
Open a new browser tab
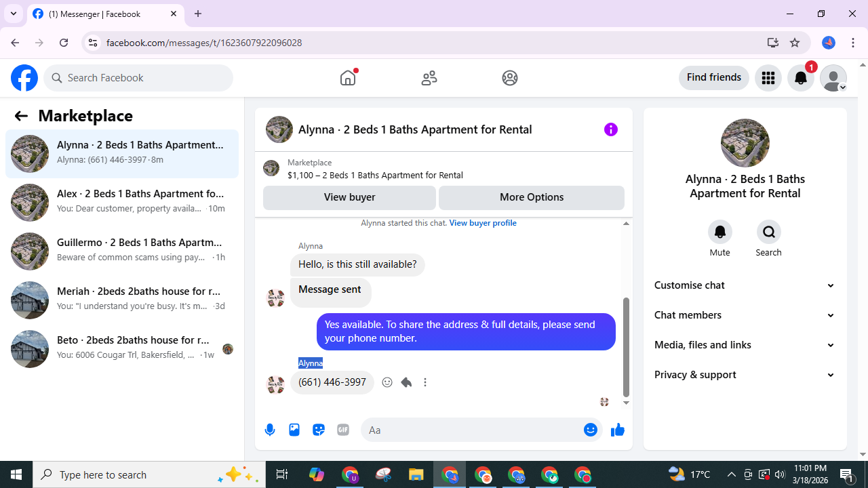coord(198,14)
